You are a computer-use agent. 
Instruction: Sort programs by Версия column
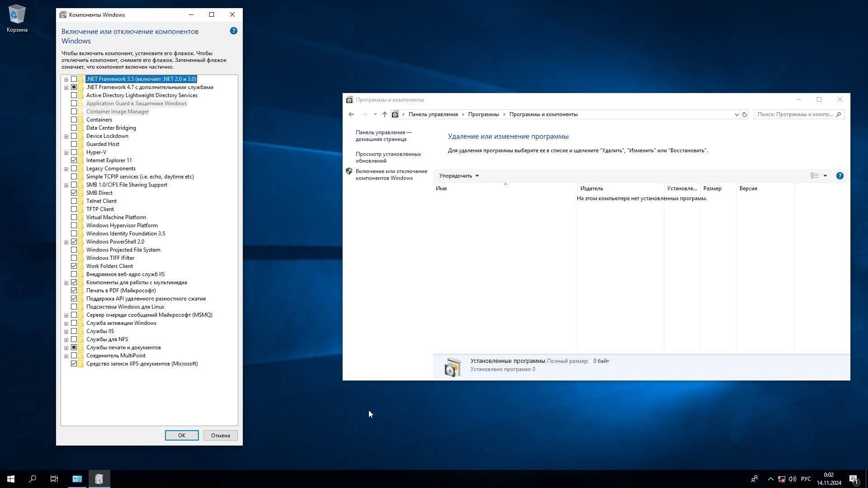click(x=765, y=188)
